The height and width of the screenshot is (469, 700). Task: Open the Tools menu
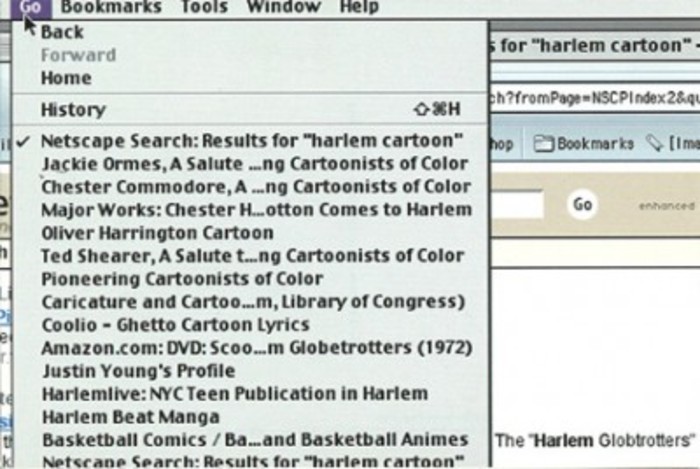(204, 7)
